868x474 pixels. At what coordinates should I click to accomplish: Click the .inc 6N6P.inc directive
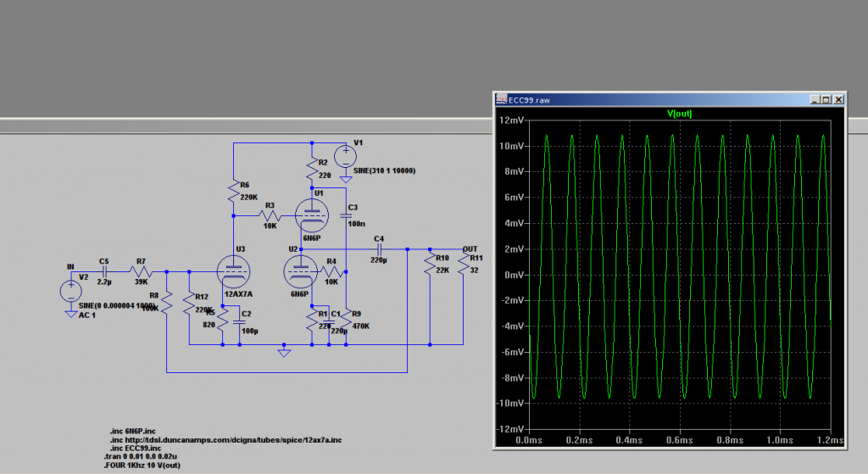tap(133, 431)
